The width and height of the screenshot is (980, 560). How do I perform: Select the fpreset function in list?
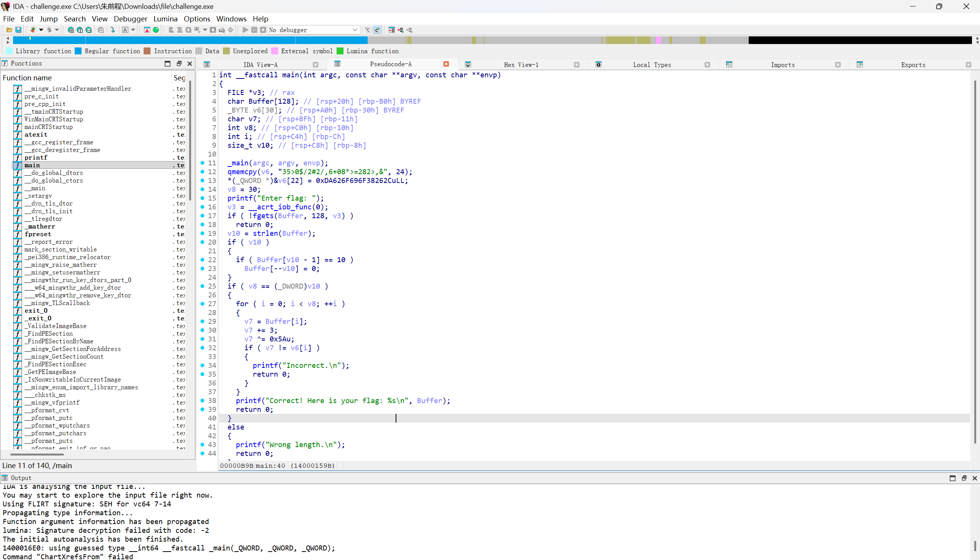[x=38, y=234]
